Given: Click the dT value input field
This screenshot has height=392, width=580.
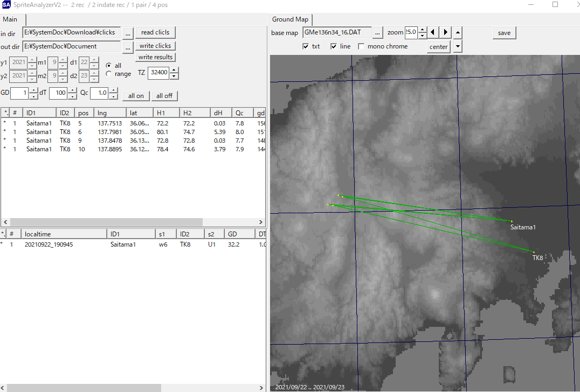Looking at the screenshot, I should 58,93.
